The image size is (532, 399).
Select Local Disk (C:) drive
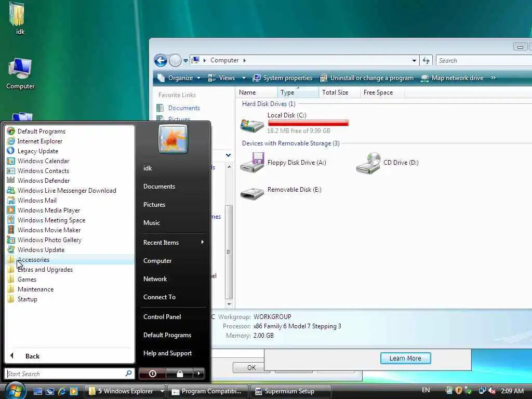(295, 123)
